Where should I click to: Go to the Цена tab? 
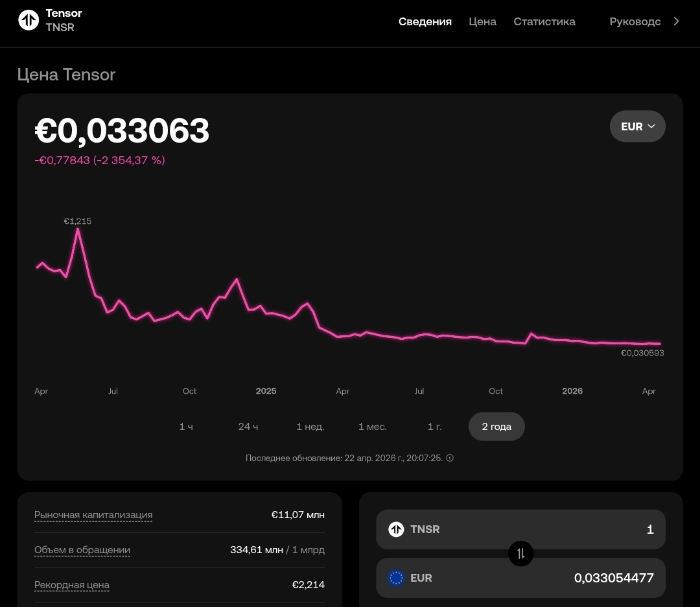[482, 21]
